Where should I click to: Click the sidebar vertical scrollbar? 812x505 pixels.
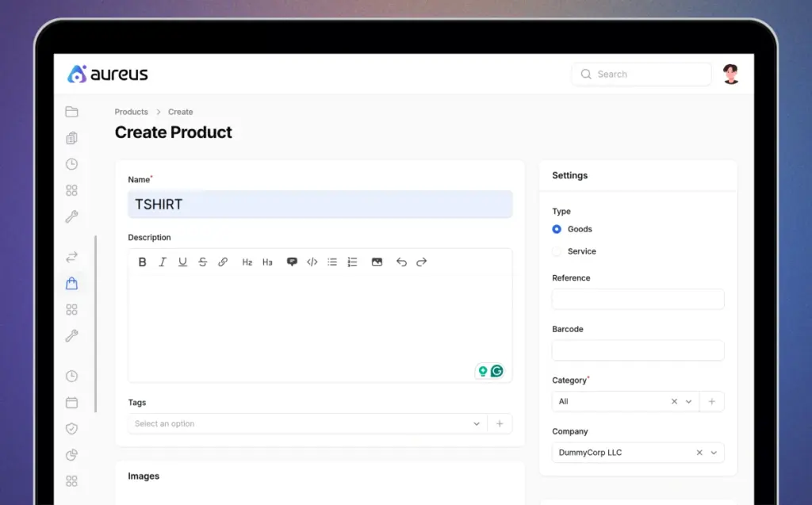(96, 323)
